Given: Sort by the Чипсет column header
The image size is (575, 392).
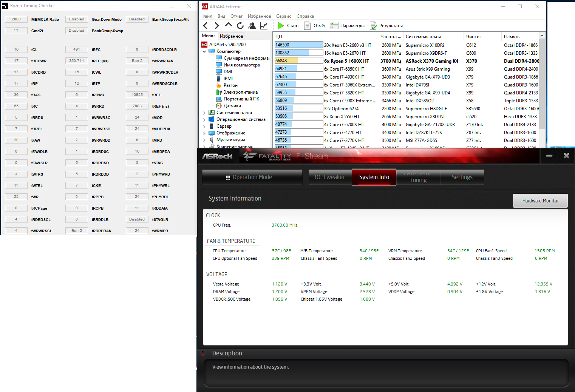Looking at the screenshot, I should tap(482, 37).
